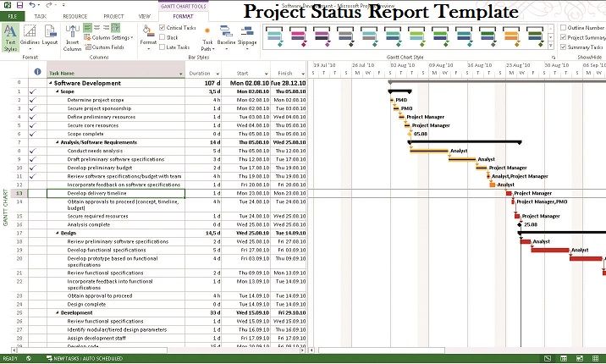
Task: Customize the Quick Access Toolbar arrow
Action: point(63,5)
